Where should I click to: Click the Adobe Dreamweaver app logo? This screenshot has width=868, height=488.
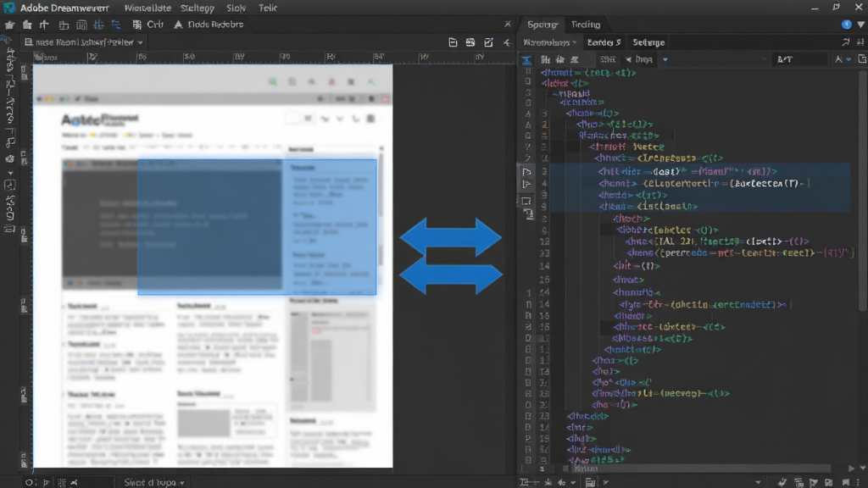[x=8, y=8]
